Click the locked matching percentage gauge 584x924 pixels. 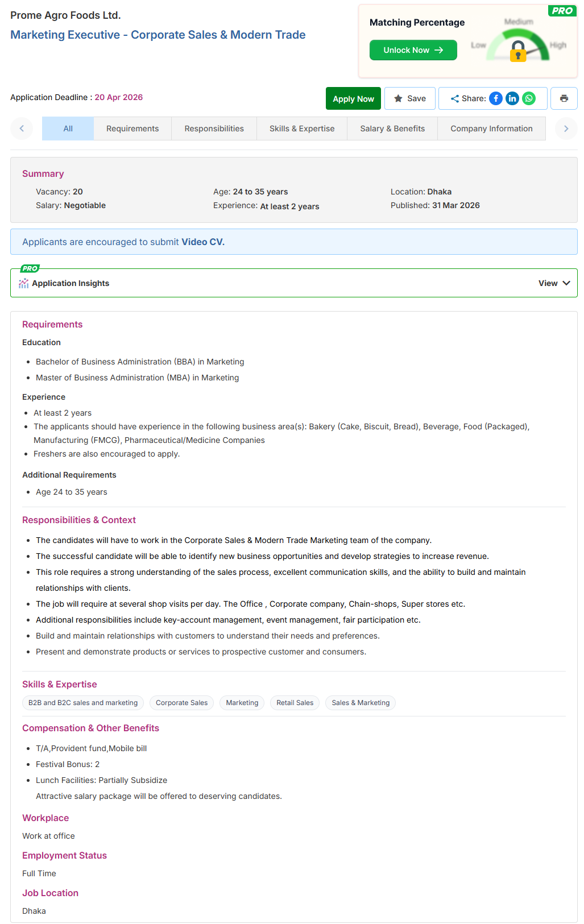pyautogui.click(x=518, y=45)
